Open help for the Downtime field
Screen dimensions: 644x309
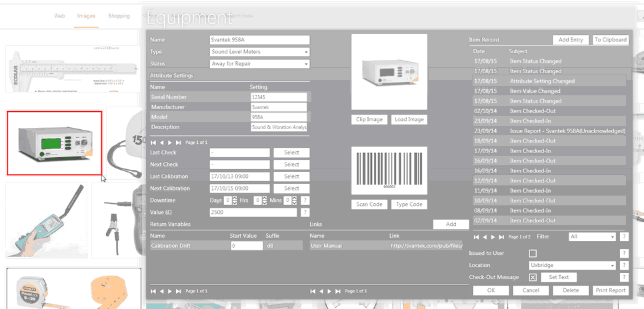click(305, 200)
